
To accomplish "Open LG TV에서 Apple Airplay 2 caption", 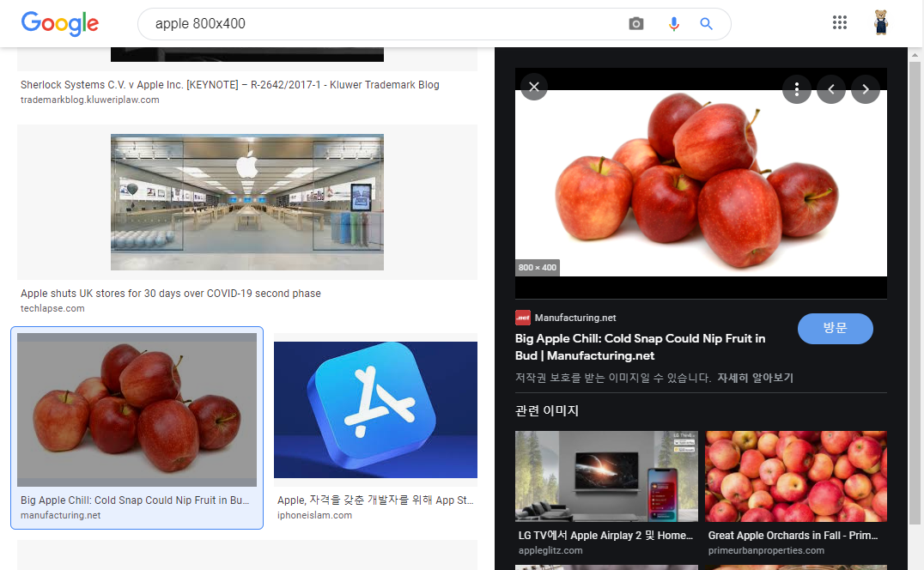I will coord(605,536).
